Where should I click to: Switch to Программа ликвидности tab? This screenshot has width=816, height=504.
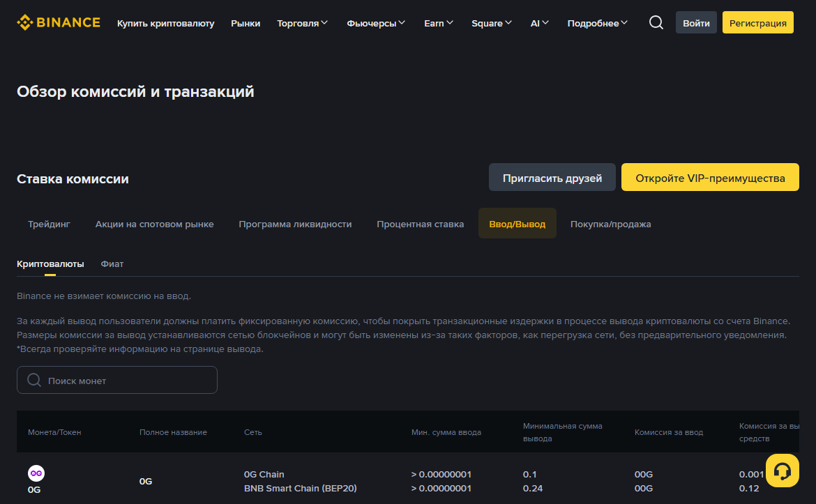point(295,224)
